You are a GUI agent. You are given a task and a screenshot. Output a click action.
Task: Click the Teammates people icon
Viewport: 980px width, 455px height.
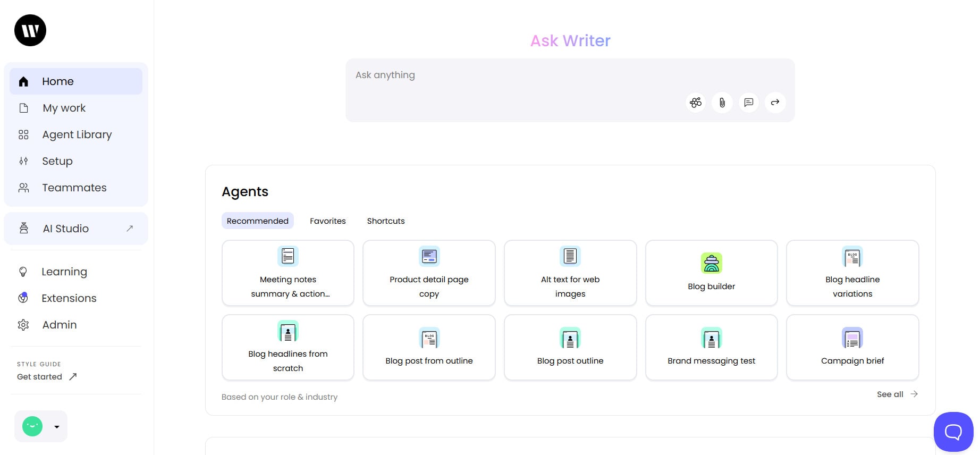pos(23,188)
